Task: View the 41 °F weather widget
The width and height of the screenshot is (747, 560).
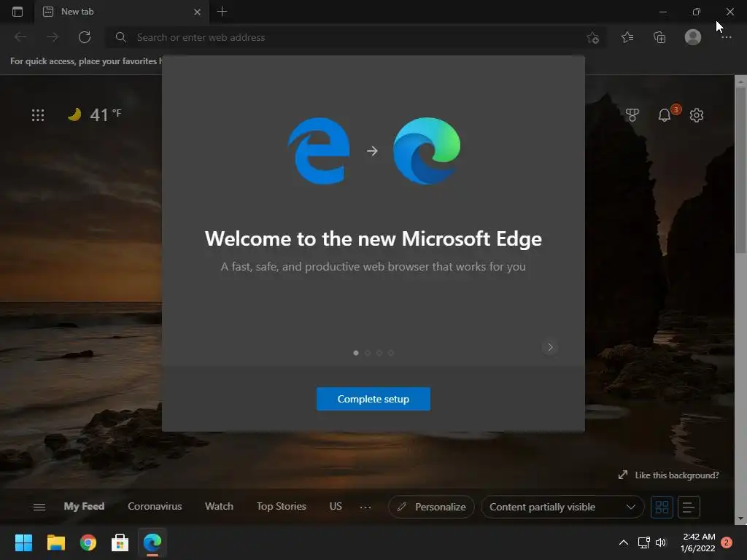Action: [x=95, y=114]
